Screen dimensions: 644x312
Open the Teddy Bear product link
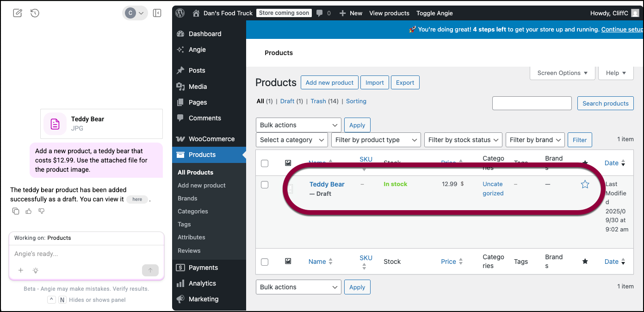click(327, 184)
